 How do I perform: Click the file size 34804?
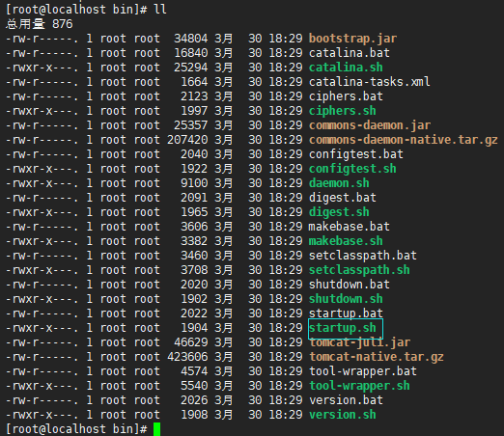tap(191, 39)
